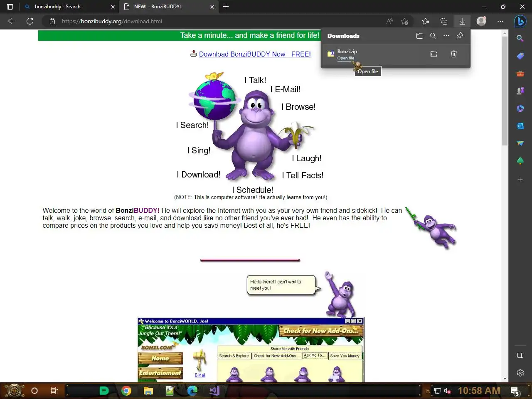This screenshot has height=399, width=532.
Task: Click E-Mail link in BonziWORLD image
Action: [200, 375]
